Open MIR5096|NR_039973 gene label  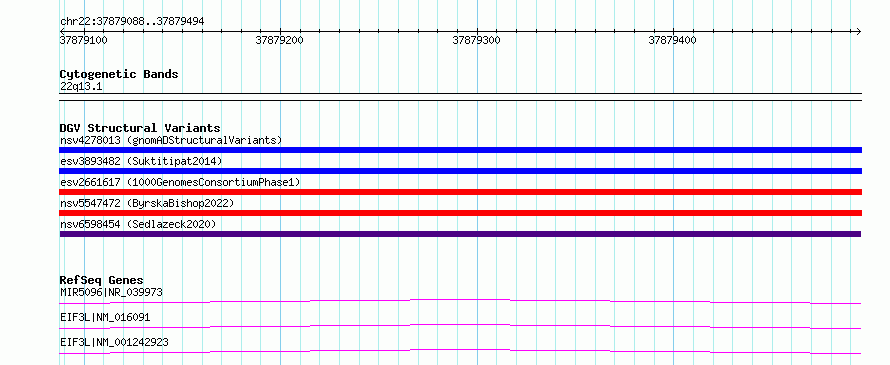111,292
